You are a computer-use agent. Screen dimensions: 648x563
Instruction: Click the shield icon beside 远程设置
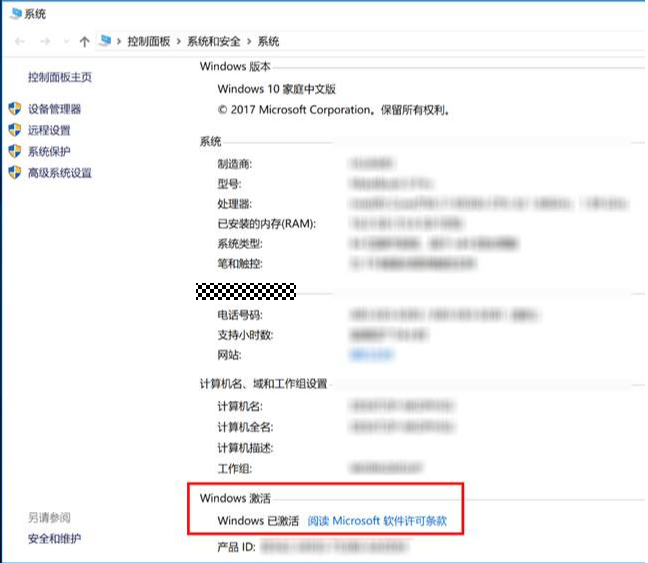pyautogui.click(x=14, y=130)
